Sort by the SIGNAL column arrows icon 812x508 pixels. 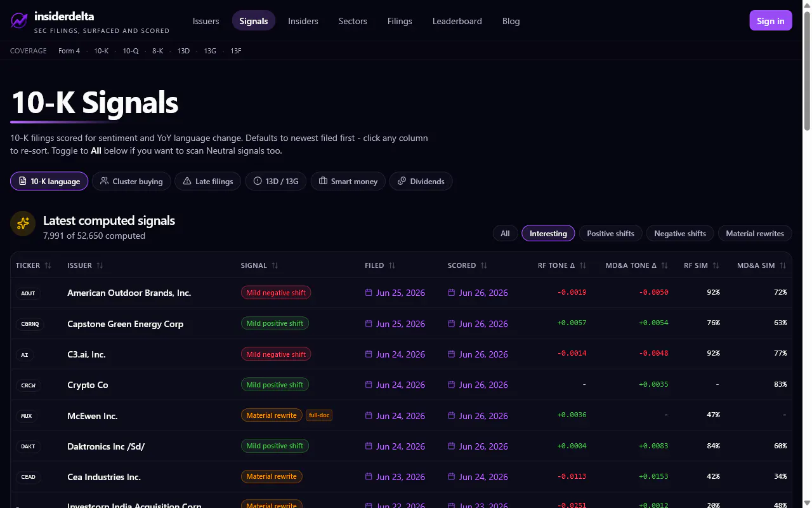[x=275, y=265]
